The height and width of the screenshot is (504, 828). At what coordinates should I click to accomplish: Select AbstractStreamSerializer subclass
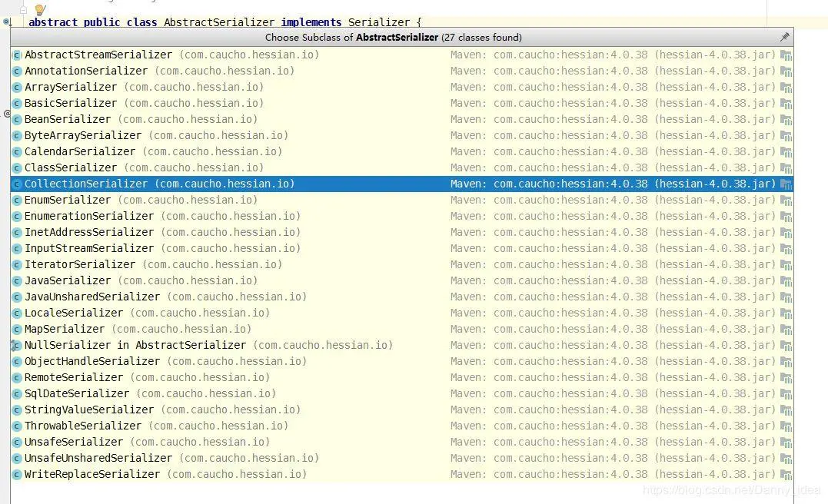tap(402, 55)
